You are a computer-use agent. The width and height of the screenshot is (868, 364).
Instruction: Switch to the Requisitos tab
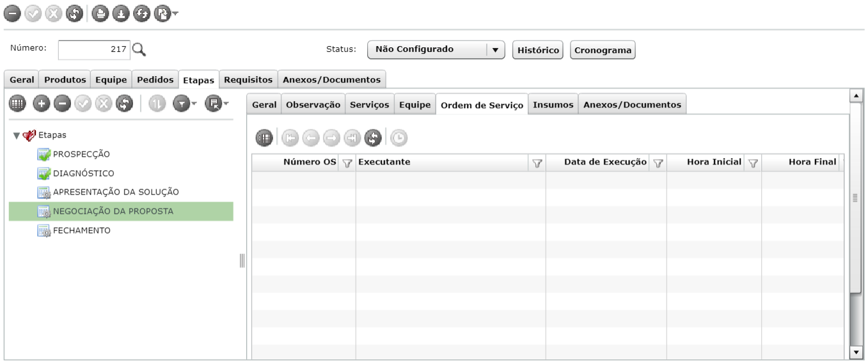pos(248,79)
